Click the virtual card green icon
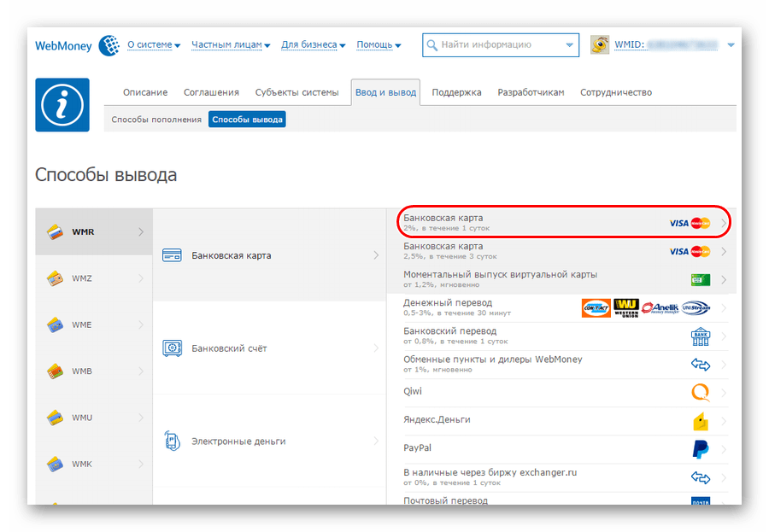Image resolution: width=769 pixels, height=532 pixels. click(x=701, y=280)
